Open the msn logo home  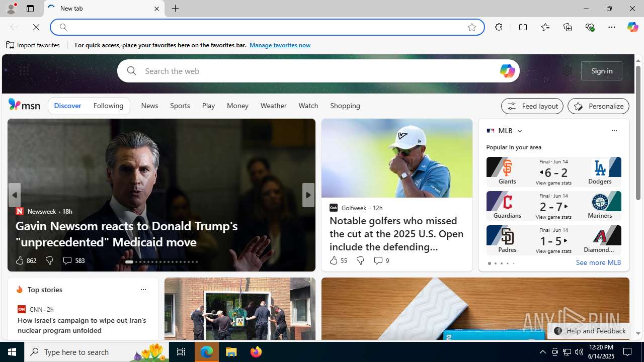pyautogui.click(x=24, y=105)
